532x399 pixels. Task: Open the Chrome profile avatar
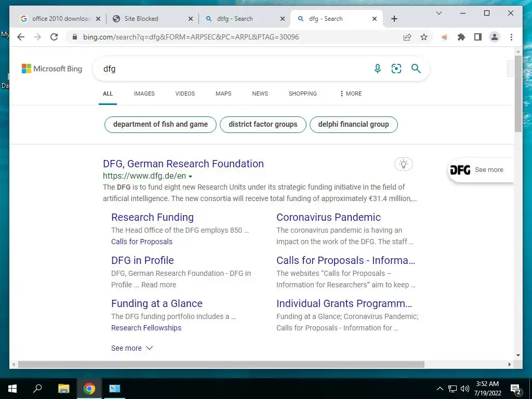click(495, 37)
